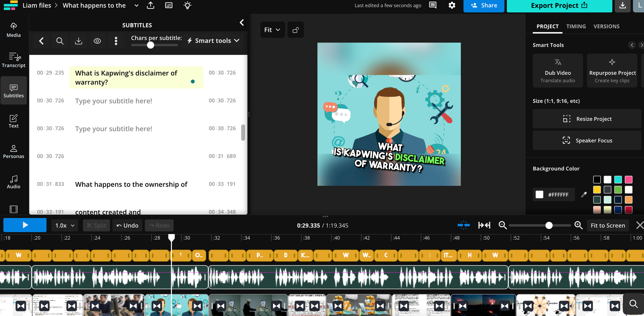Open the Media panel

[14, 30]
